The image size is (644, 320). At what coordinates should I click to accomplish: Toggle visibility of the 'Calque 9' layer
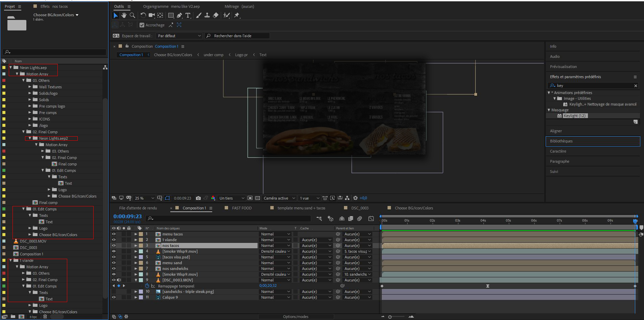pos(114,297)
